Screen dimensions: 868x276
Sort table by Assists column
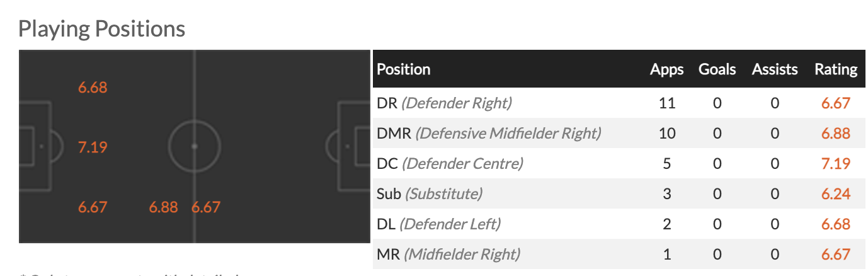tap(775, 69)
